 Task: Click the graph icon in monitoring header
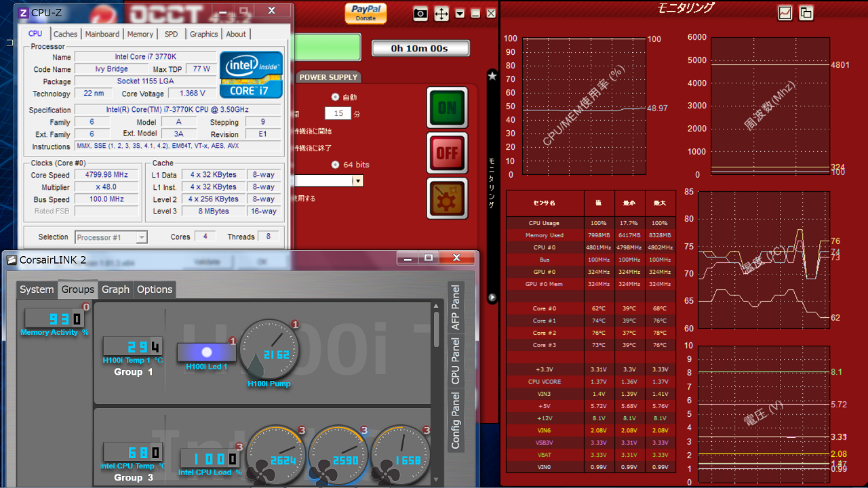point(785,13)
